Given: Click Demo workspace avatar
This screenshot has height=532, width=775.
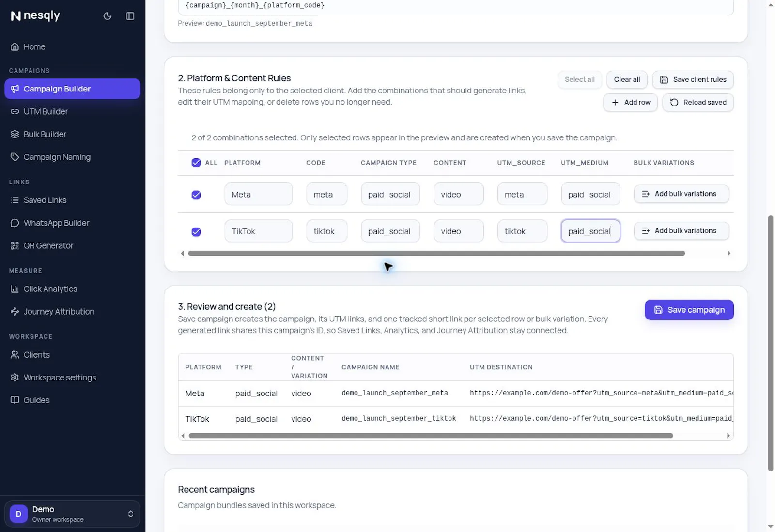Looking at the screenshot, I should click(x=19, y=514).
